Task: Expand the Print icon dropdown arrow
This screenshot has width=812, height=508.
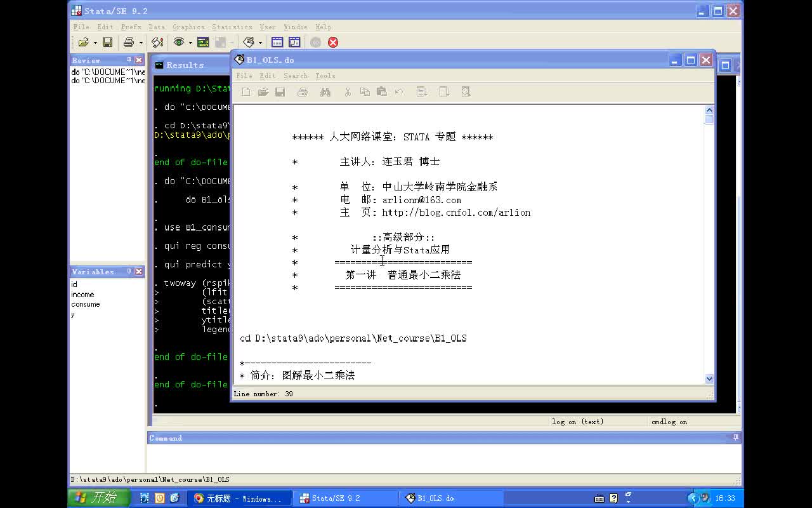Action: 141,43
